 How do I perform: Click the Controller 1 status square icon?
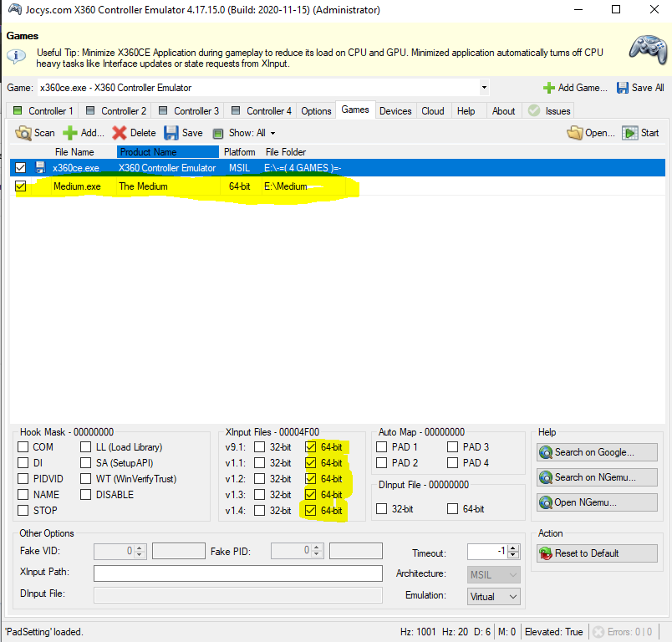pyautogui.click(x=18, y=110)
